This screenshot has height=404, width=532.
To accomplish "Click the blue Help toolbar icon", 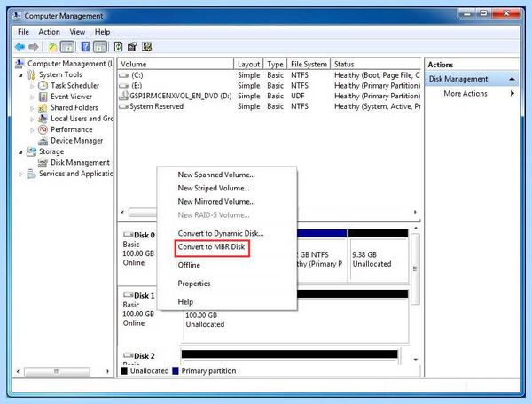I will (85, 46).
